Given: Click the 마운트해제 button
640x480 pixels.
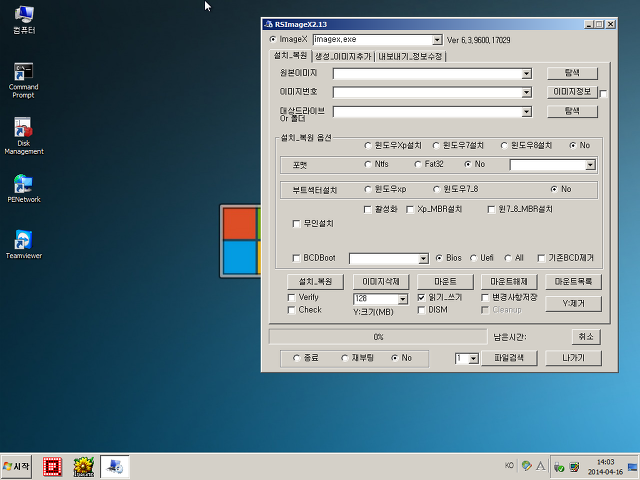Looking at the screenshot, I should click(509, 282).
